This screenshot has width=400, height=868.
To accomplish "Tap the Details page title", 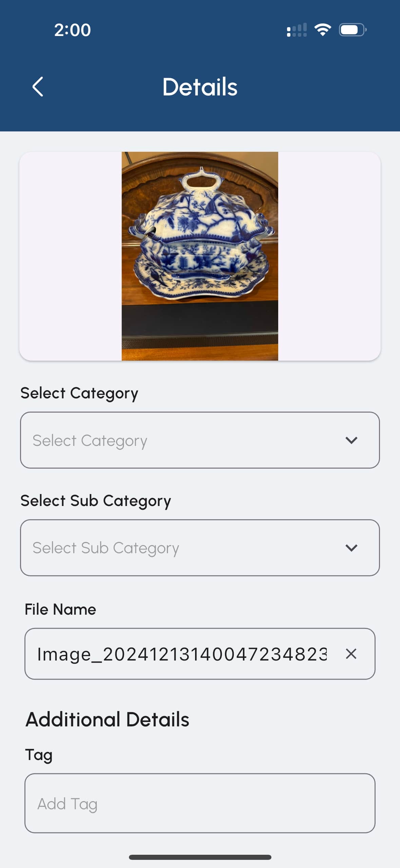I will coord(199,87).
